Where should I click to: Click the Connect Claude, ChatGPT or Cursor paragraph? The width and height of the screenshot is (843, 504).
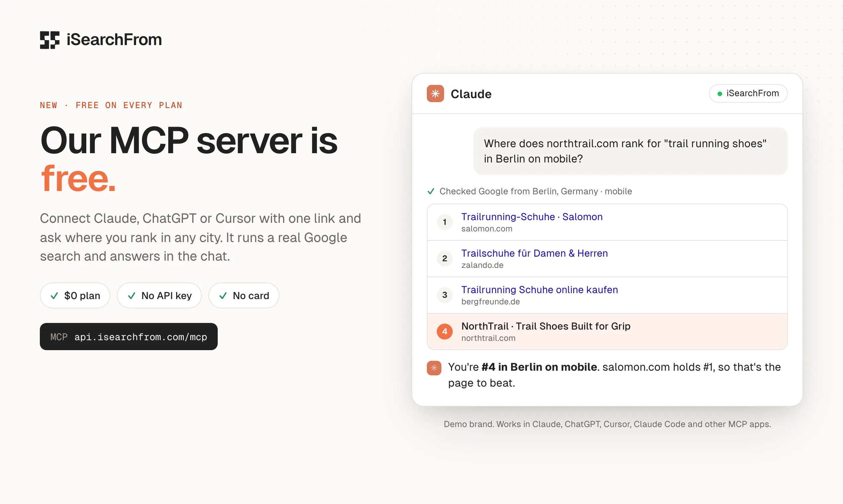coord(200,237)
